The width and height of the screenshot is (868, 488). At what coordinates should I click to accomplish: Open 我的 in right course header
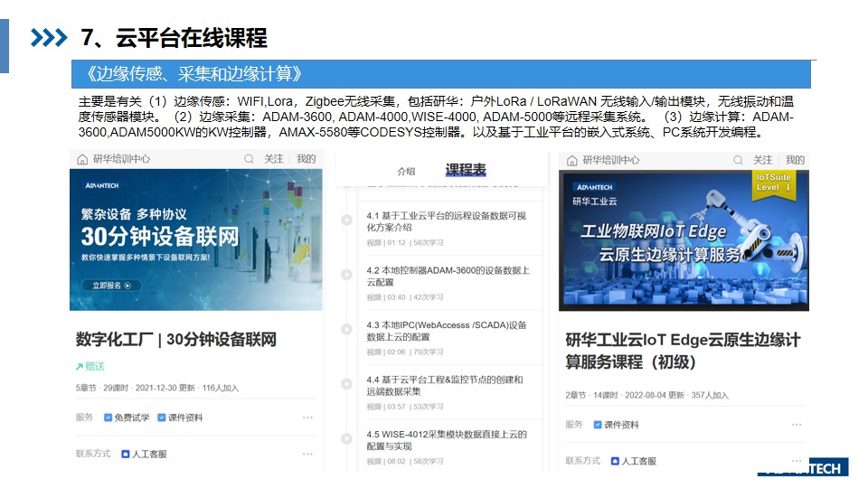coord(795,160)
